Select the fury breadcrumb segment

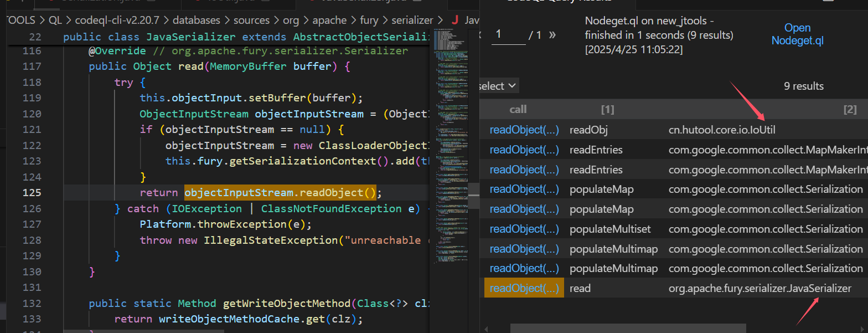pos(369,21)
